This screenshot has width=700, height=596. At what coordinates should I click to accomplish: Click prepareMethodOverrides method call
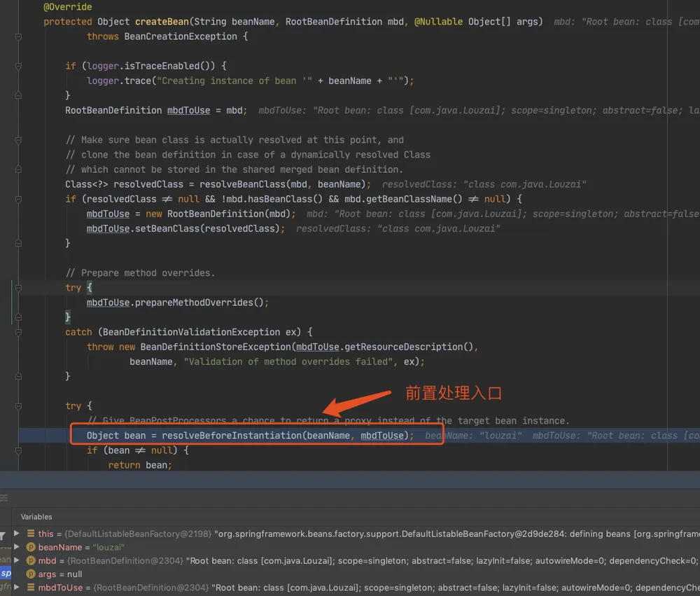tap(194, 303)
